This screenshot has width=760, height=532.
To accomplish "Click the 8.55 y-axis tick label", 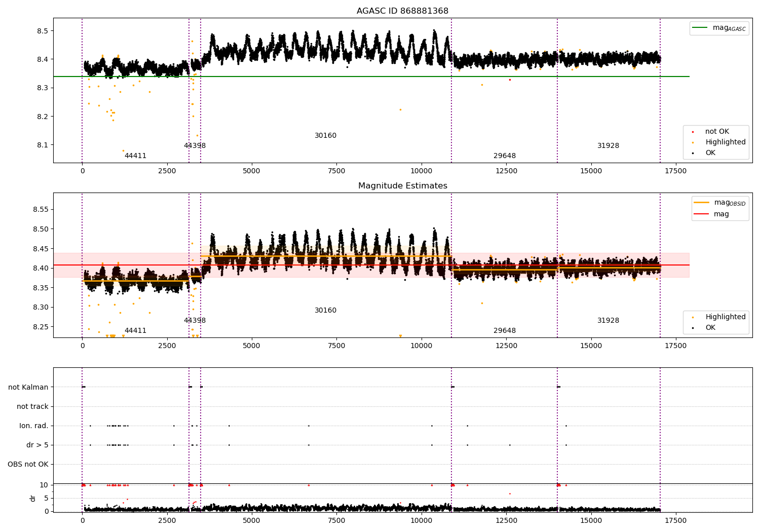I will 41,210.
